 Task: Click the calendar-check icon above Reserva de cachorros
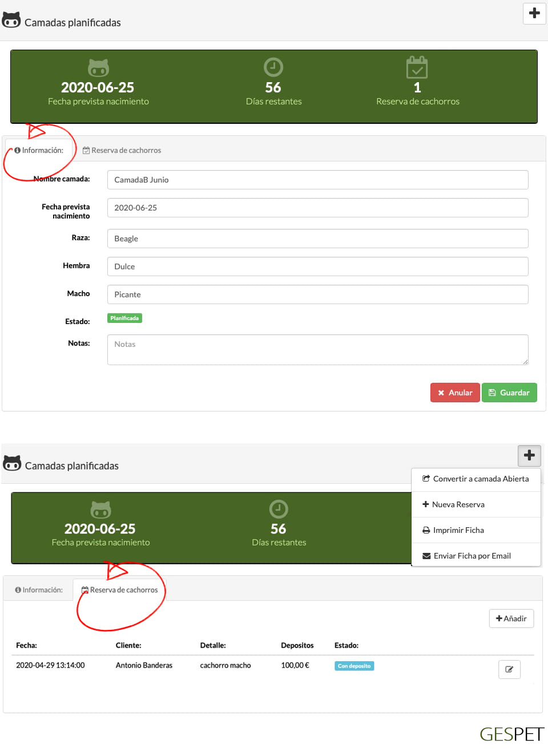pos(417,67)
